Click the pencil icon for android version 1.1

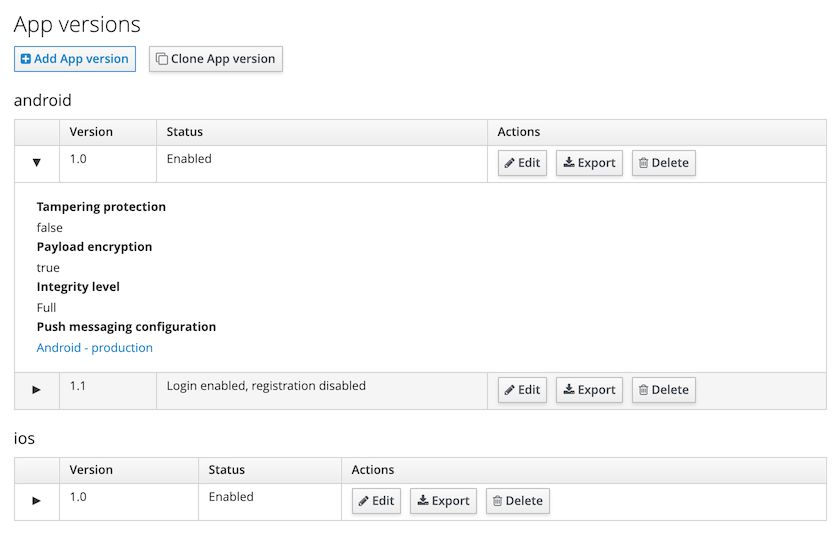point(510,390)
